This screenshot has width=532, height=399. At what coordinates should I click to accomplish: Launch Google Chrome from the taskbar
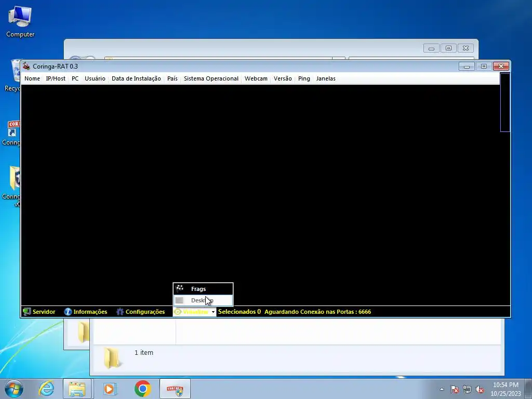tap(142, 389)
